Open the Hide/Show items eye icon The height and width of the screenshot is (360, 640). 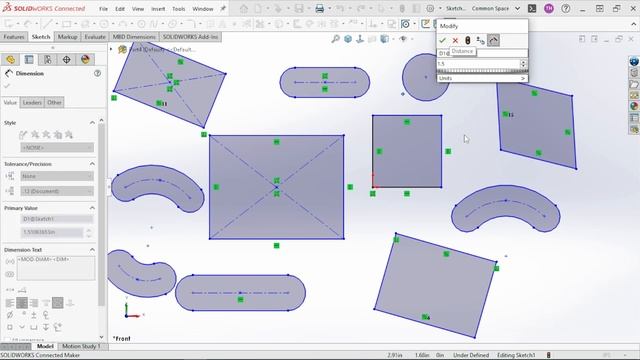[403, 39]
